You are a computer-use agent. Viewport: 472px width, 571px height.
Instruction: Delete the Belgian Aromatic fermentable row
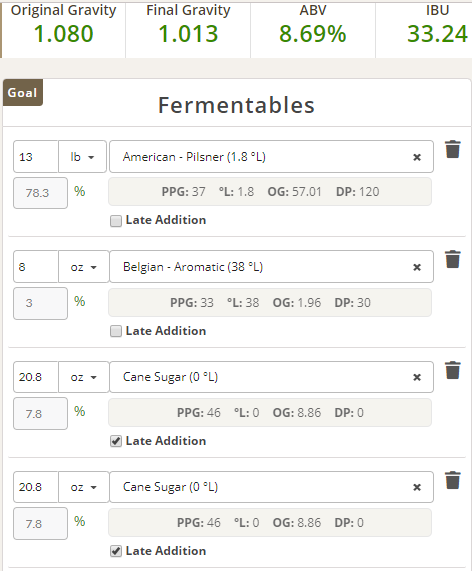pos(453,259)
